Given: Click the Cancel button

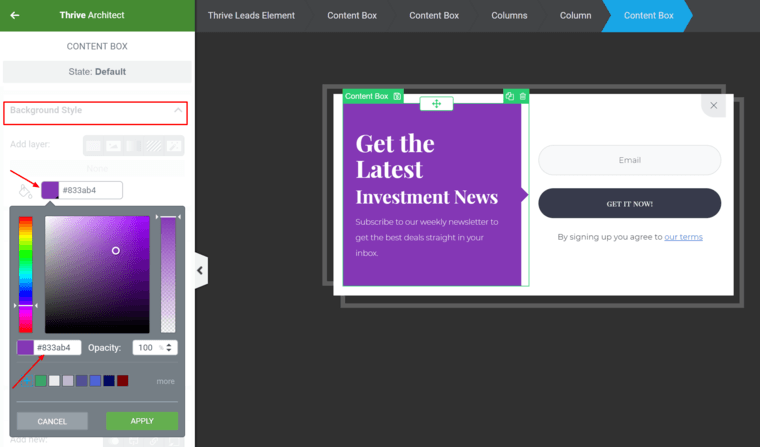Looking at the screenshot, I should tap(52, 421).
